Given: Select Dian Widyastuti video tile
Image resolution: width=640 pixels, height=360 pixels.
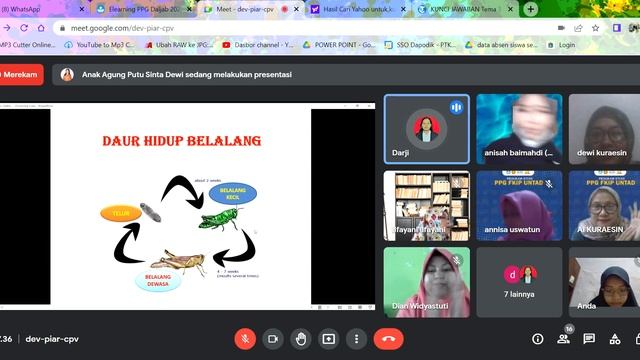Looking at the screenshot, I should (427, 282).
